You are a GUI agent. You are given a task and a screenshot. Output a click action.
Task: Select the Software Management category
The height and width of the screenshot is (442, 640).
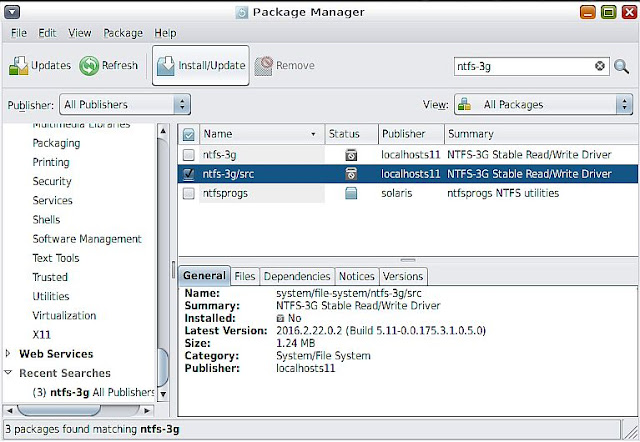87,239
